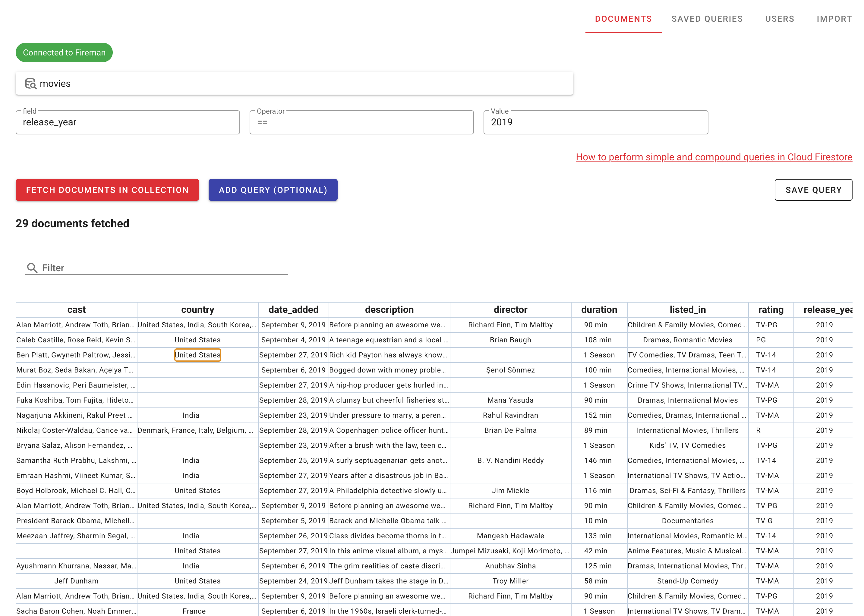
Task: Click the Value input containing 2019
Action: 595,122
